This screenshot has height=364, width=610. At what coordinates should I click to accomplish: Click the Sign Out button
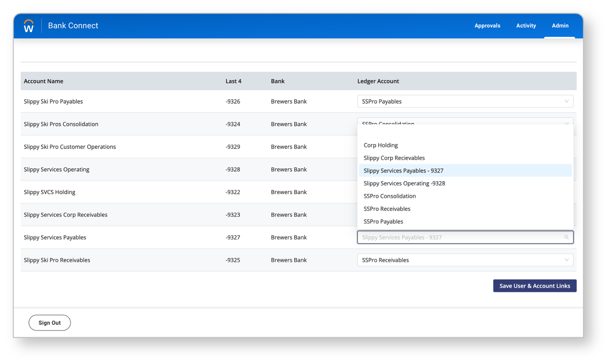(x=49, y=323)
